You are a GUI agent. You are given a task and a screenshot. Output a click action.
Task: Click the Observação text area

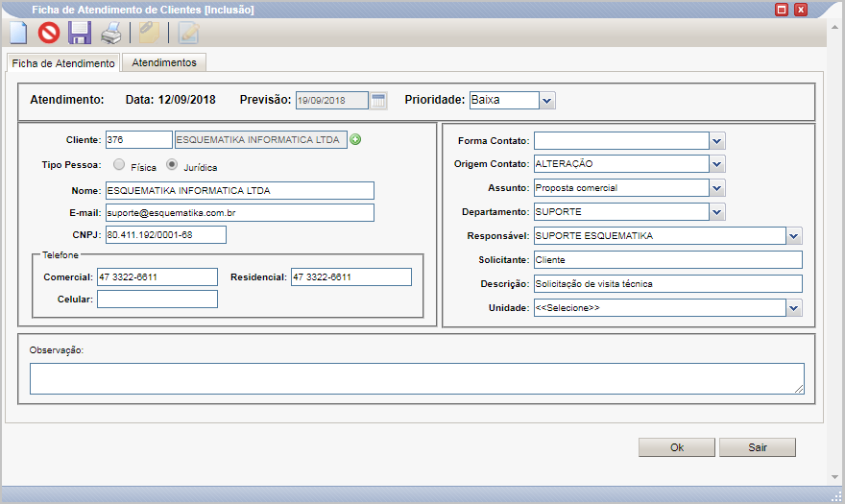click(x=417, y=378)
